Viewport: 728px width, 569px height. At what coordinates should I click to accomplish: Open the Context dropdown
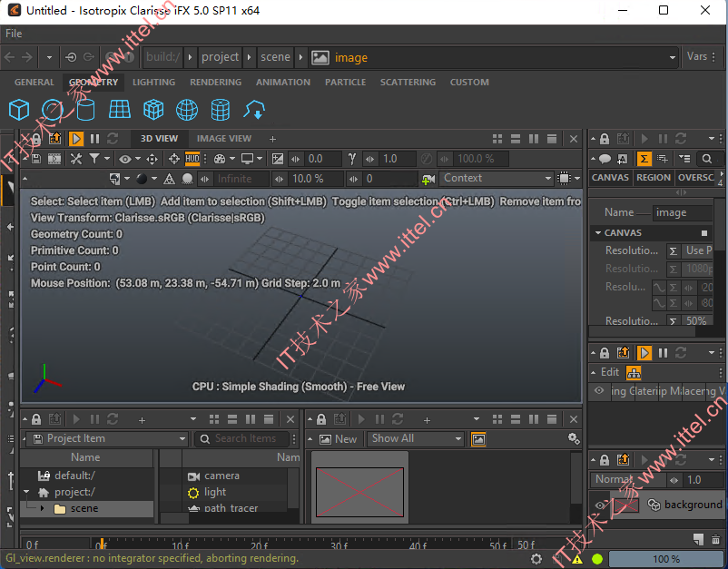click(x=497, y=179)
